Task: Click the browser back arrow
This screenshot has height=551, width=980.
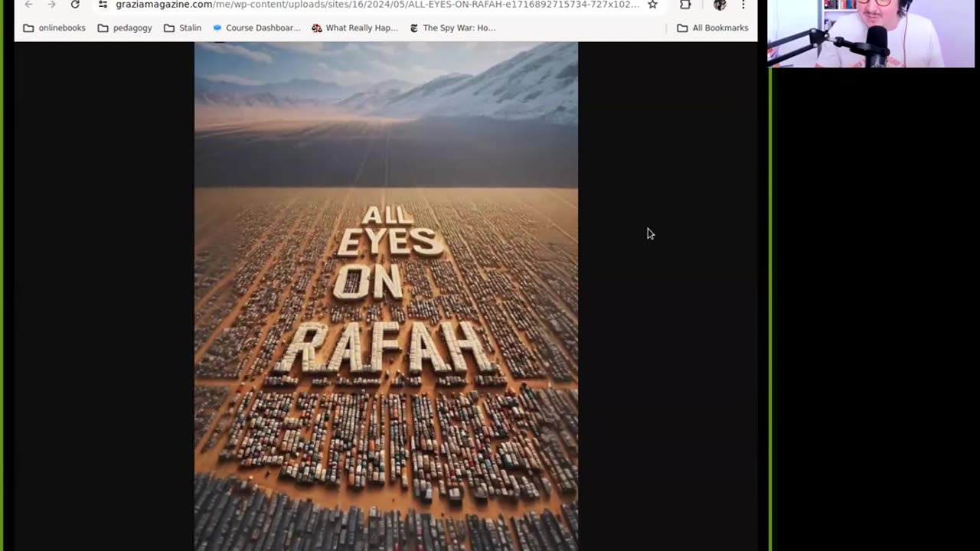Action: [28, 5]
